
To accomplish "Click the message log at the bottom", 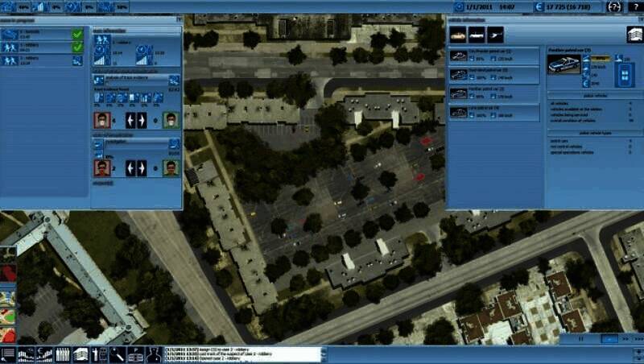I will click(242, 354).
